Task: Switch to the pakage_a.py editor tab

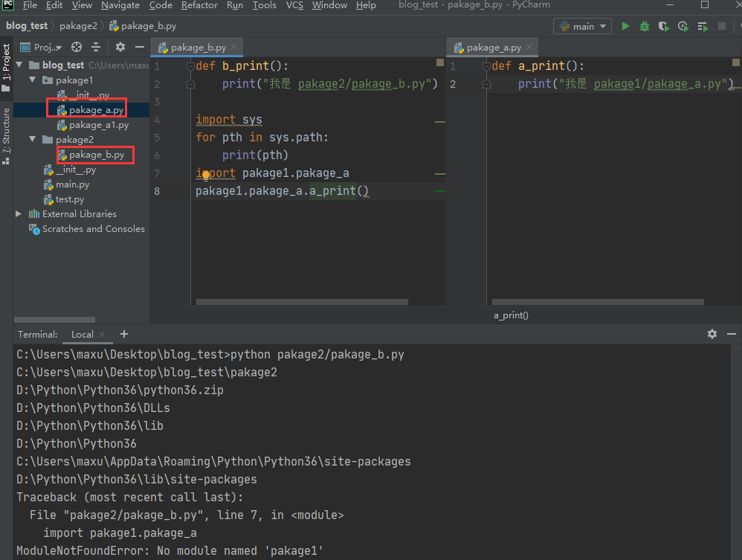Action: pos(493,47)
